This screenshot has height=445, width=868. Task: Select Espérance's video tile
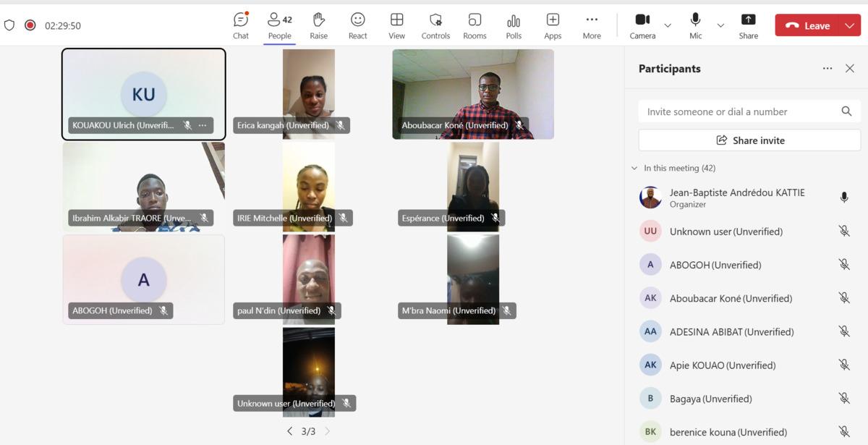coord(473,187)
